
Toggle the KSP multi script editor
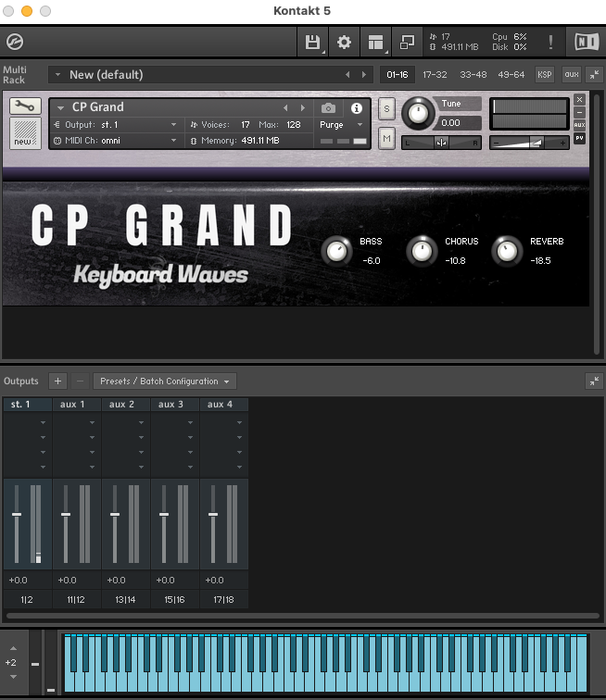click(544, 75)
